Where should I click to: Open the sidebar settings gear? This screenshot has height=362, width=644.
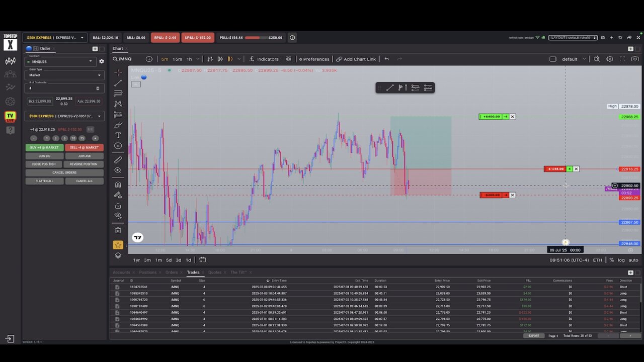[10, 102]
